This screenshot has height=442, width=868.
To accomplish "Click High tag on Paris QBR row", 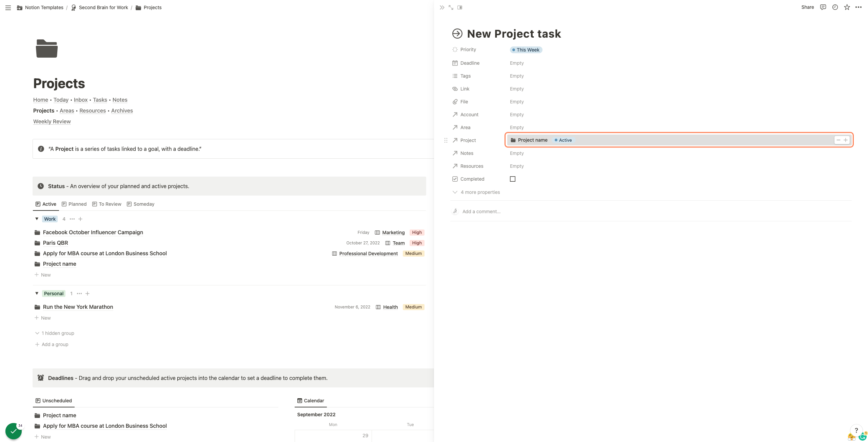I will click(x=417, y=243).
